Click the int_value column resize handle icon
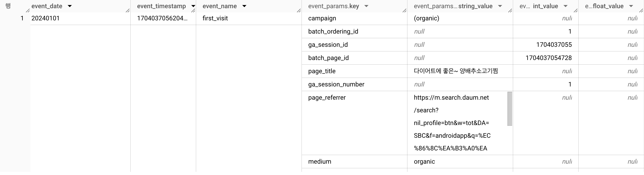 pos(576,11)
